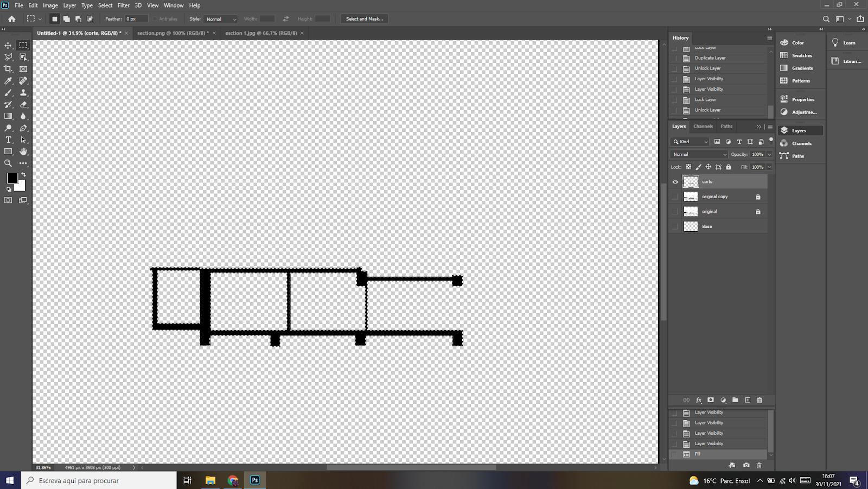Click the black foreground color swatch
868x489 pixels.
tap(12, 178)
